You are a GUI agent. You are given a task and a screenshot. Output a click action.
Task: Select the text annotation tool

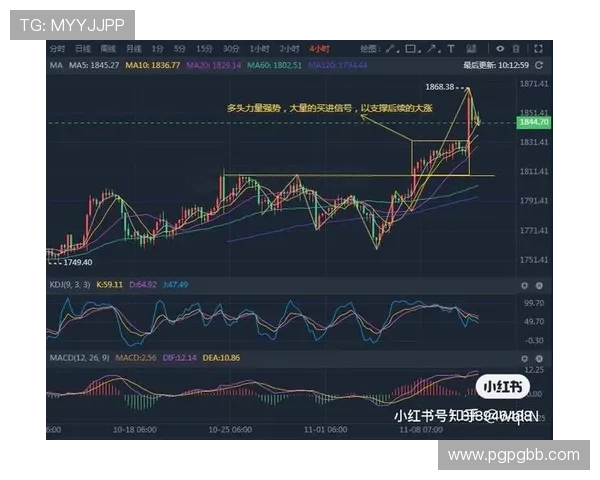(x=451, y=48)
